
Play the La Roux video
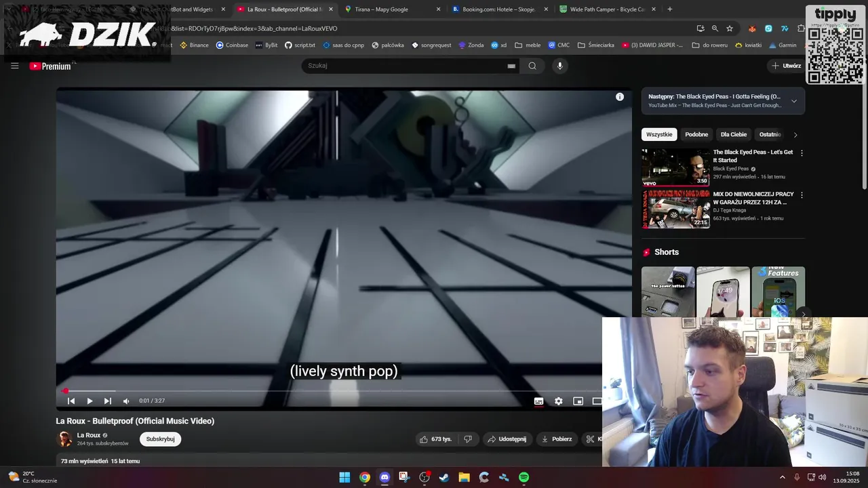click(90, 401)
